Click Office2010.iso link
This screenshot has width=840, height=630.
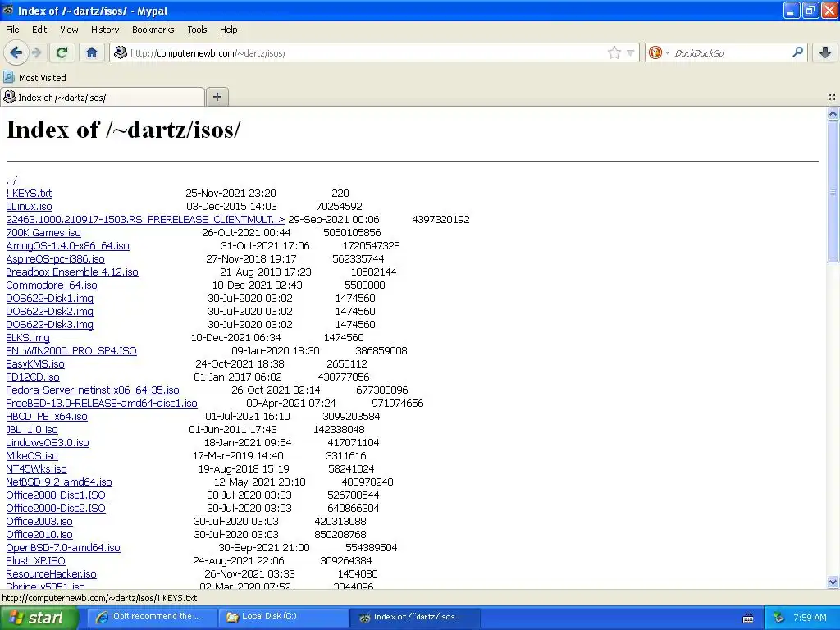click(x=39, y=534)
